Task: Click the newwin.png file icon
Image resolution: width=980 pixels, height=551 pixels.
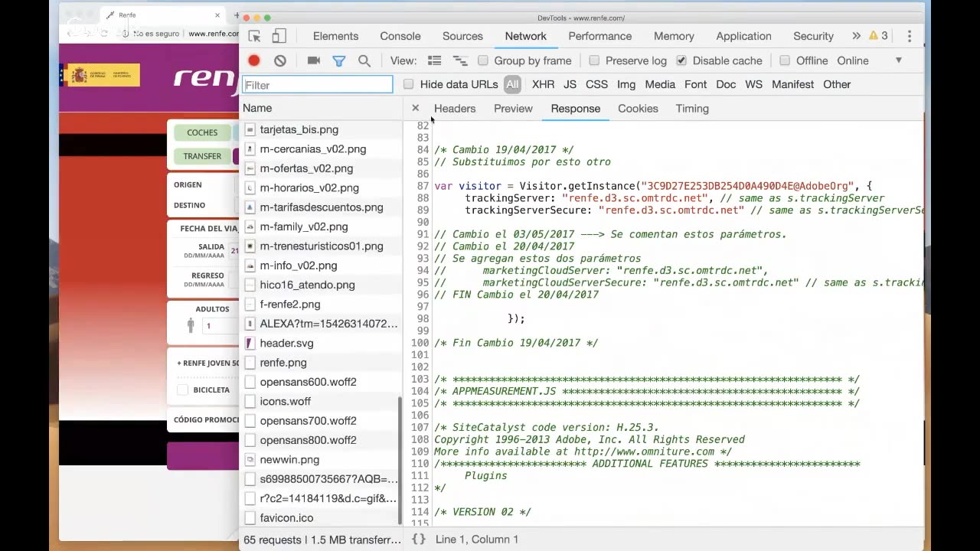Action: (x=250, y=460)
